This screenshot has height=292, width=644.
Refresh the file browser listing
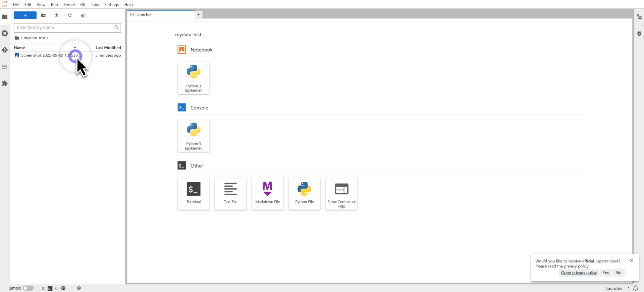click(70, 15)
